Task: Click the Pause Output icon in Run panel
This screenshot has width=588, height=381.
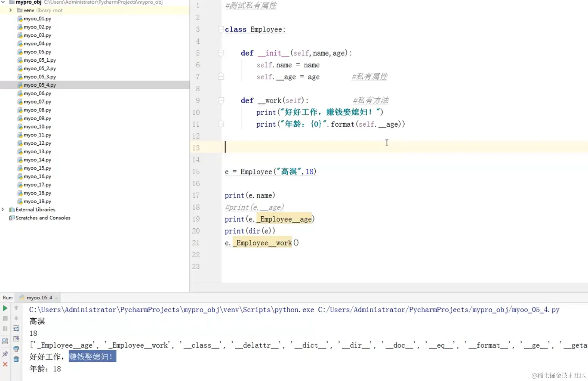Action: coord(5,329)
